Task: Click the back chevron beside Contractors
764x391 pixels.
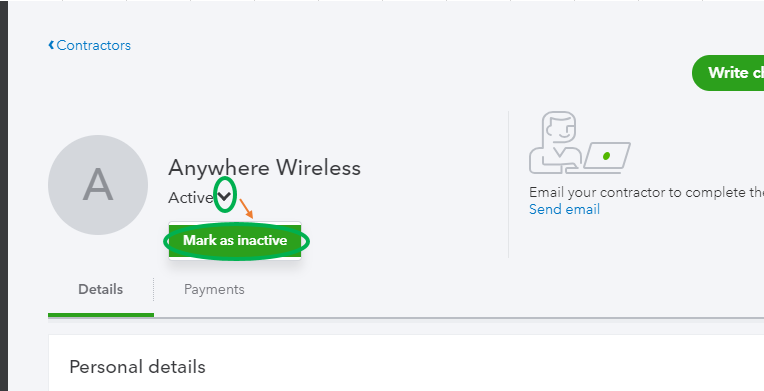Action: [51, 45]
